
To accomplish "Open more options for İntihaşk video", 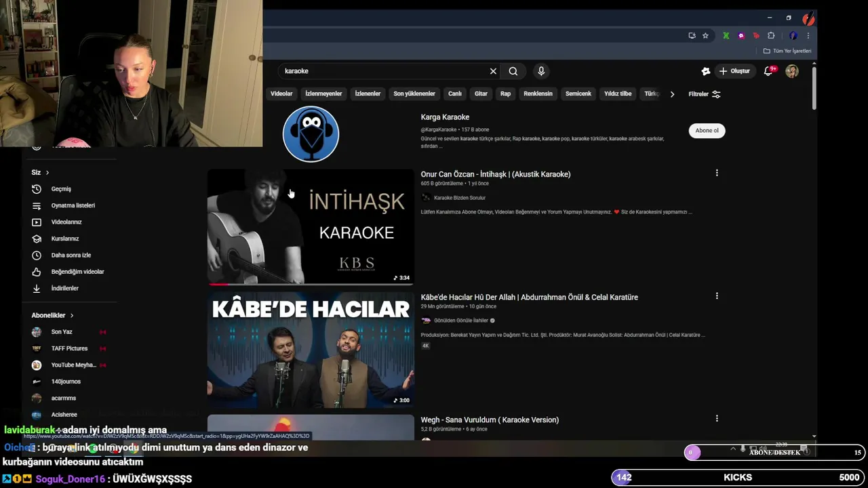I will pos(717,174).
